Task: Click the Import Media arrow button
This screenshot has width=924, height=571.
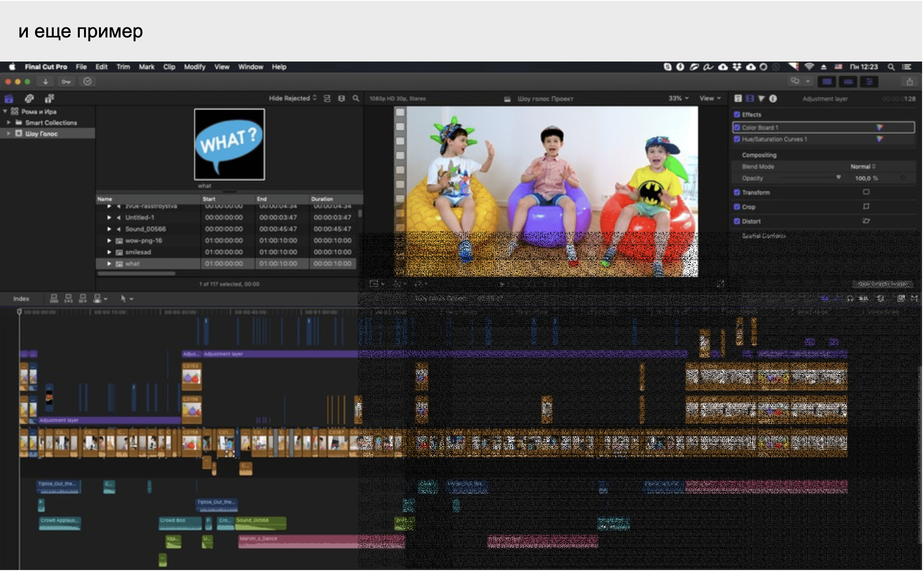Action: pos(45,82)
